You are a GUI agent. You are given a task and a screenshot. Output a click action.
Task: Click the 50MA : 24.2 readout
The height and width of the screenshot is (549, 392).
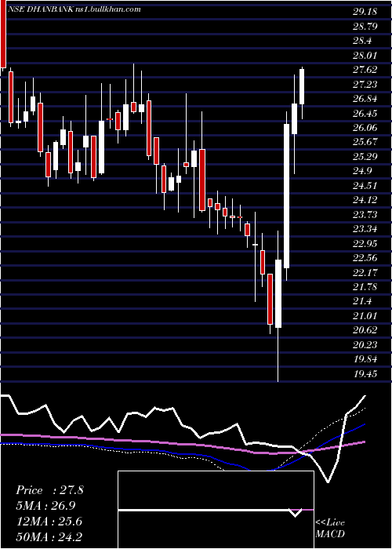49,536
